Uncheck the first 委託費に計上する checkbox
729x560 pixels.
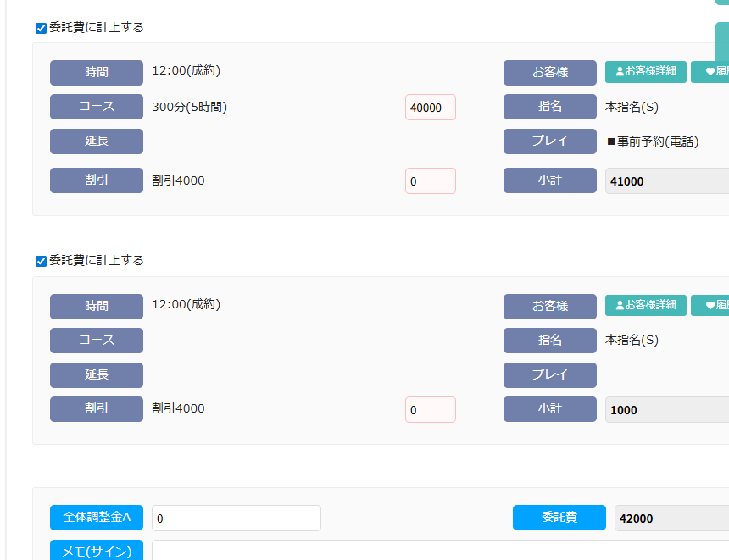tap(41, 28)
